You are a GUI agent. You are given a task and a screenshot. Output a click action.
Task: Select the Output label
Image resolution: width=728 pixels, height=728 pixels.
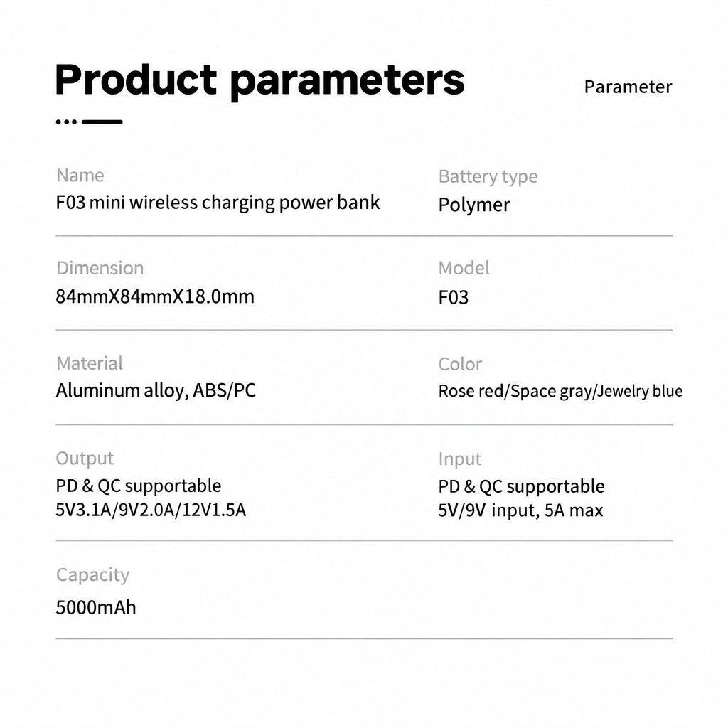point(85,459)
